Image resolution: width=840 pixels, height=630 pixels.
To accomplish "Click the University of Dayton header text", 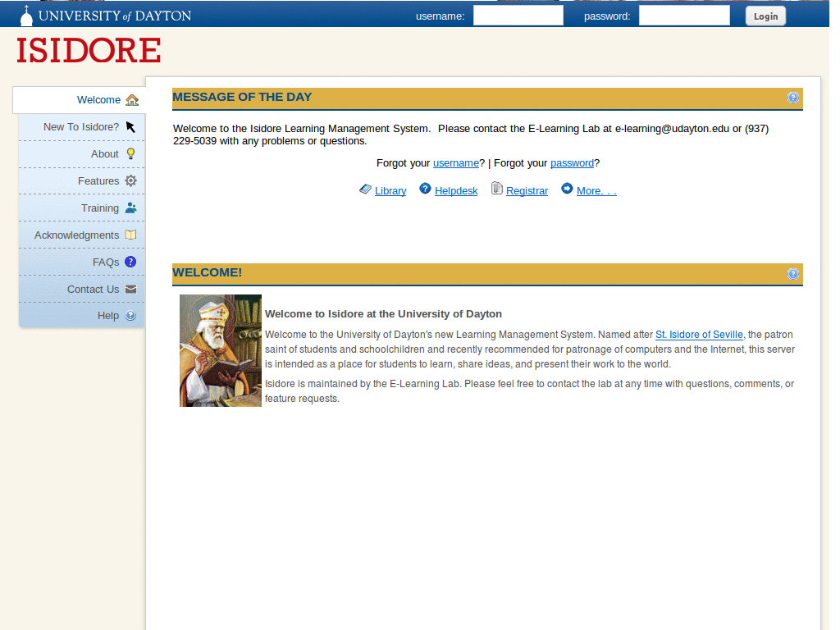I will [115, 16].
